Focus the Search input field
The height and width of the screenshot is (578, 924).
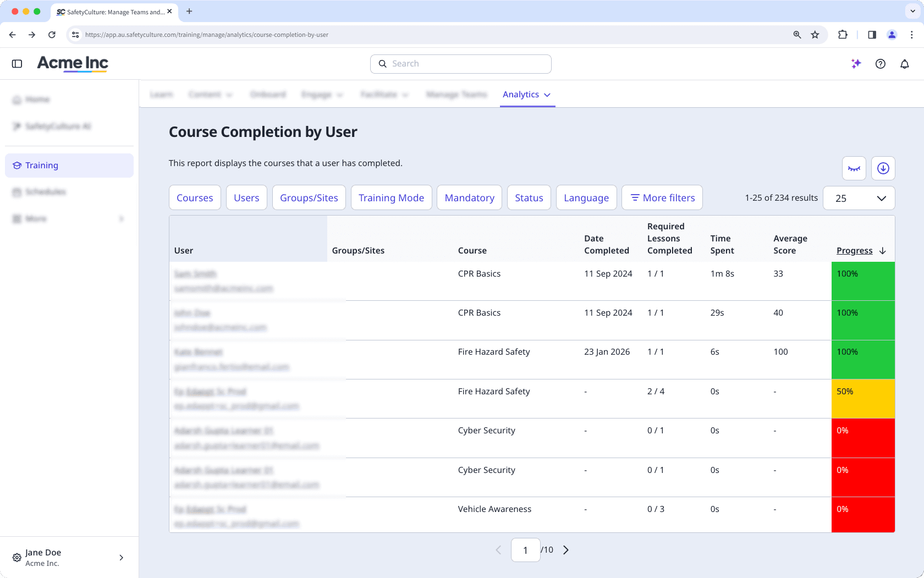(x=461, y=64)
